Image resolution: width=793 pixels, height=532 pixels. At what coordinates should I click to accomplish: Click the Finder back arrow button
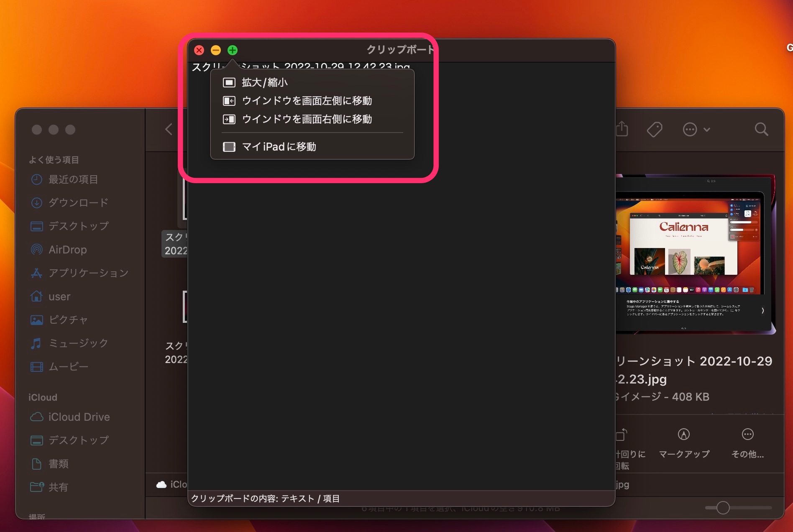169,129
